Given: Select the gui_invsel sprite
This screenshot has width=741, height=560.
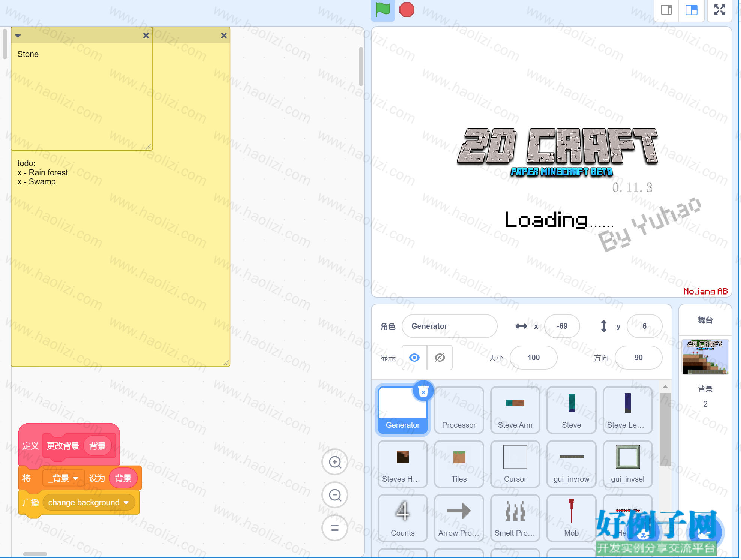Looking at the screenshot, I should (x=628, y=464).
